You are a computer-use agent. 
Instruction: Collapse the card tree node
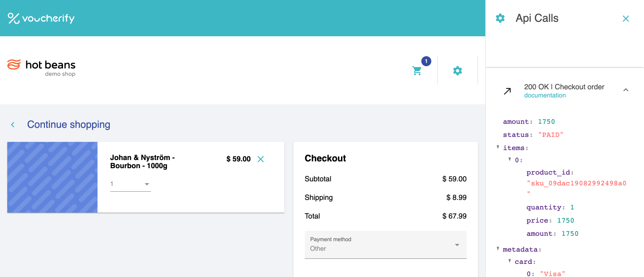point(510,261)
